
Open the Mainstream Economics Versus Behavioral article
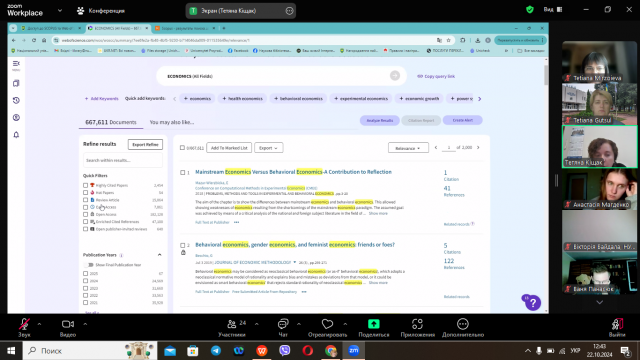click(293, 172)
